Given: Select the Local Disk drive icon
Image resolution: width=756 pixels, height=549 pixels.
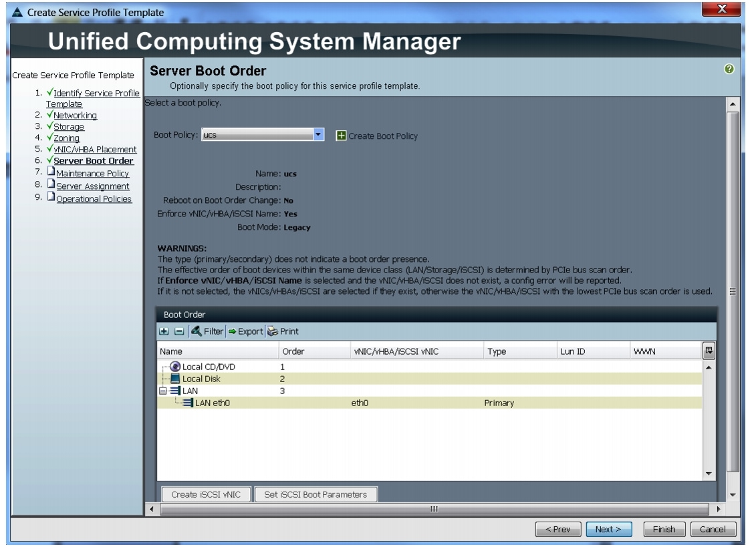Looking at the screenshot, I should coord(176,379).
